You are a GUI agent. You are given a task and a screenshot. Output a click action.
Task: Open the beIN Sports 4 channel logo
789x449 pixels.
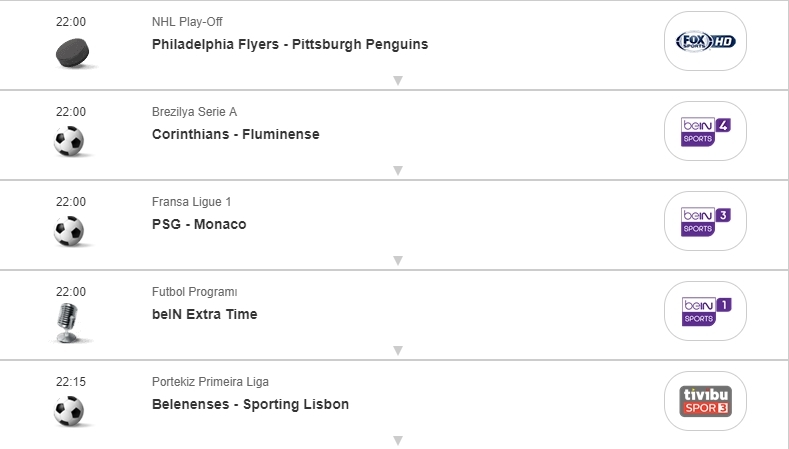coord(705,131)
